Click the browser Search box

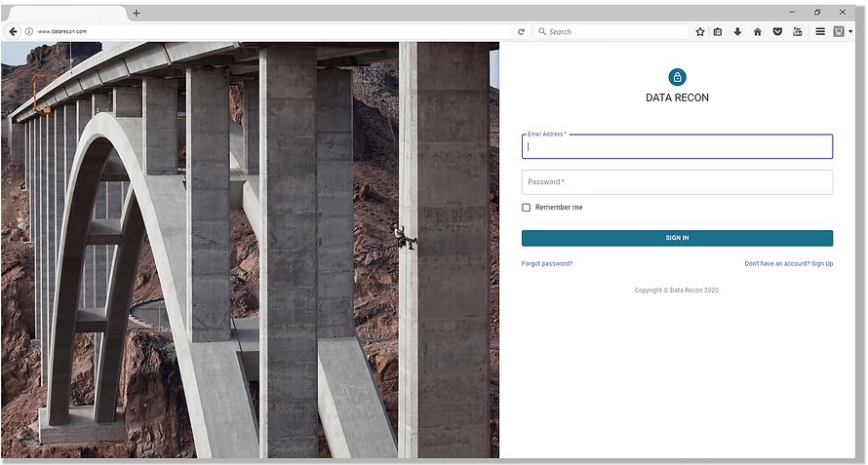614,31
